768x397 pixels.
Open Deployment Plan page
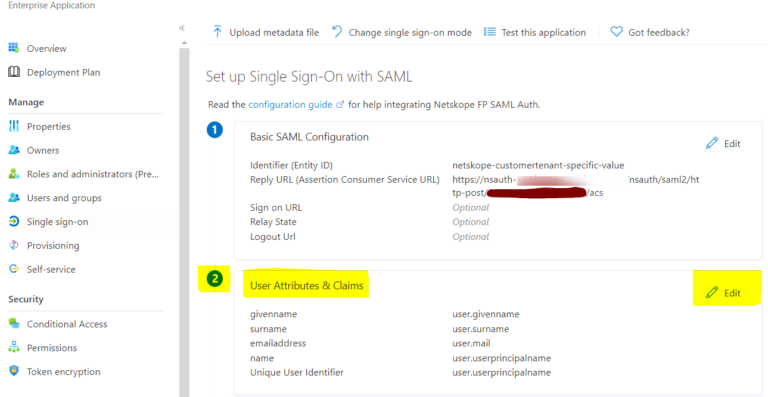pos(64,72)
